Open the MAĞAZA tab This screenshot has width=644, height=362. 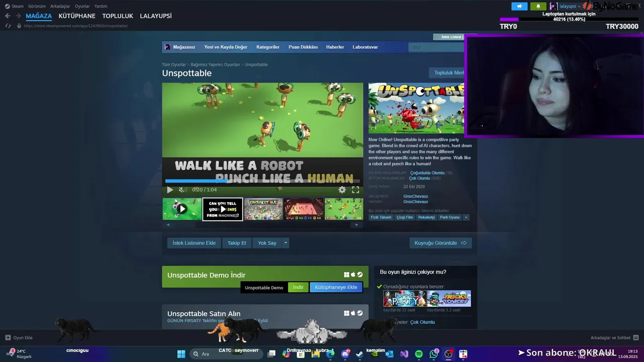pyautogui.click(x=39, y=16)
